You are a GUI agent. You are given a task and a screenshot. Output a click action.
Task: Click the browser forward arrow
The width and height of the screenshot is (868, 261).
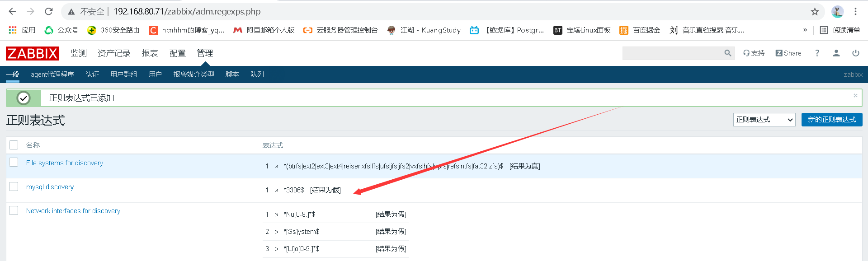[x=30, y=11]
